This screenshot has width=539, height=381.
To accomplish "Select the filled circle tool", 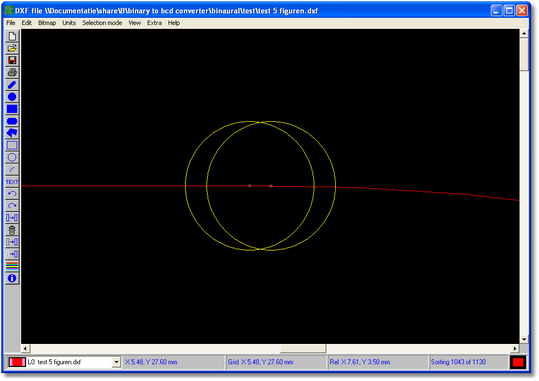I will coord(12,97).
